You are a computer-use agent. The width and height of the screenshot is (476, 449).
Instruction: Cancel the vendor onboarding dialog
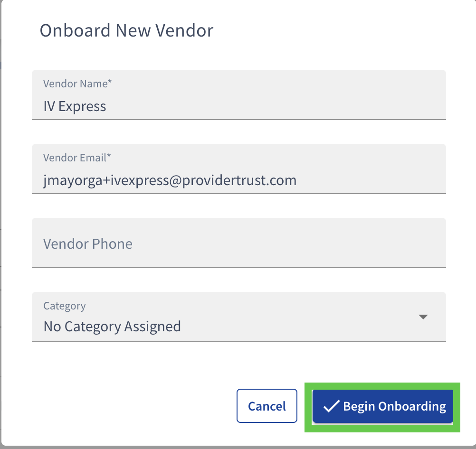click(267, 406)
